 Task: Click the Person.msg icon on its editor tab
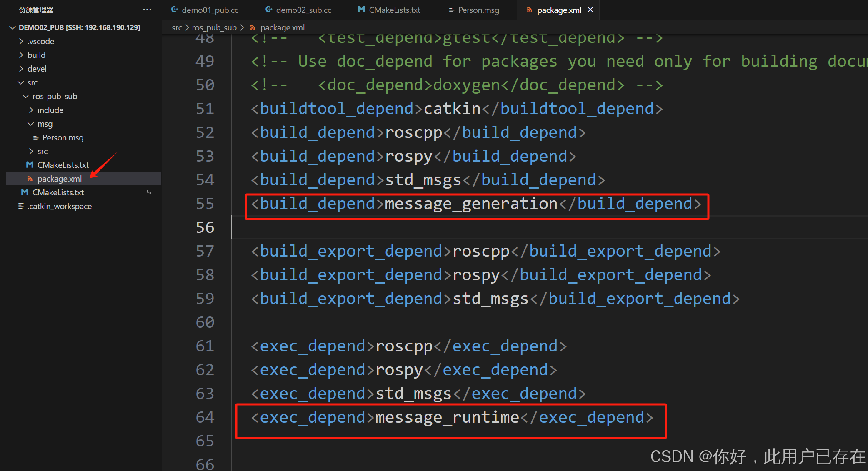point(451,10)
